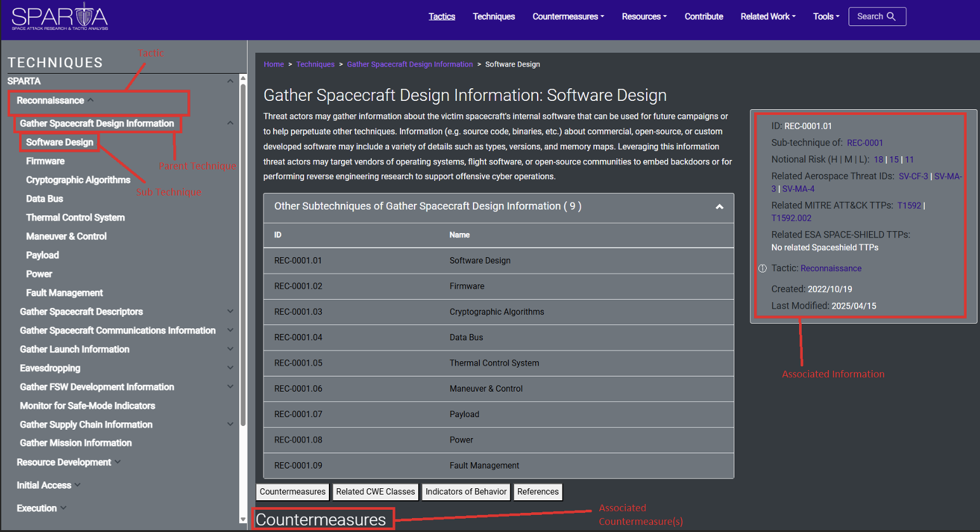The image size is (980, 532).
Task: Click the Name column header
Action: tap(460, 235)
